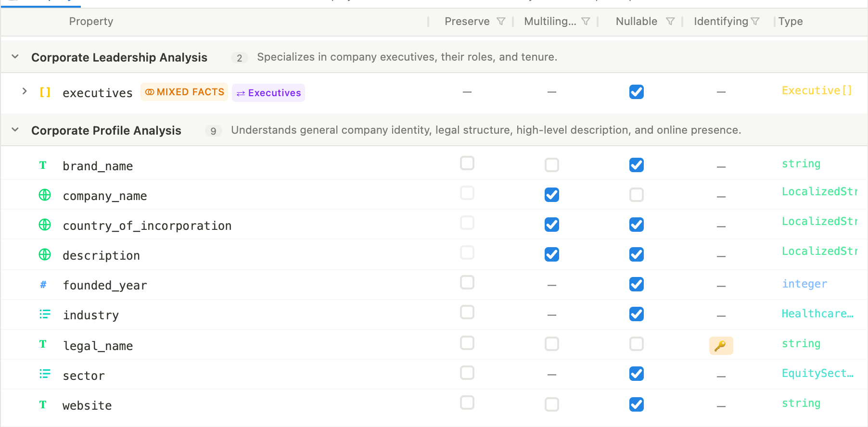Check Preserve for sector

[467, 373]
